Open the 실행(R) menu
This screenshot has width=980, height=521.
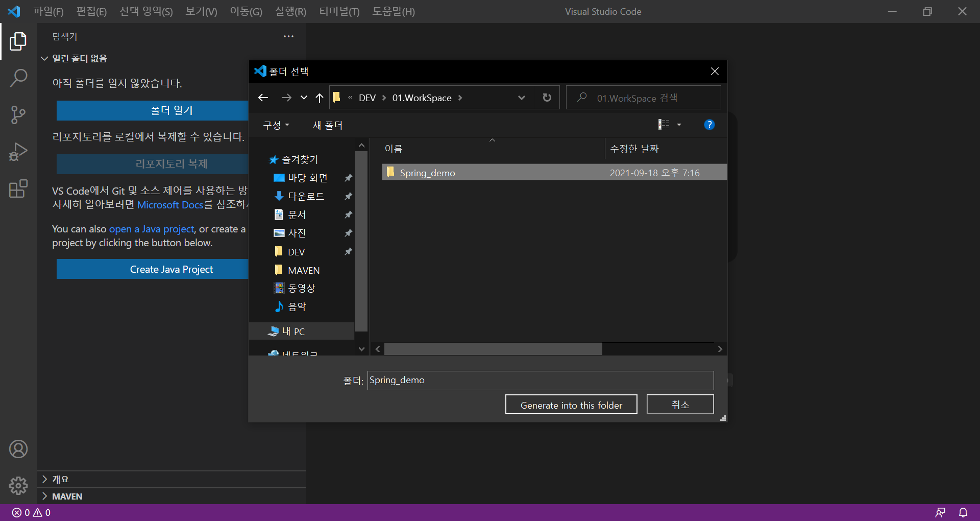[x=290, y=11]
